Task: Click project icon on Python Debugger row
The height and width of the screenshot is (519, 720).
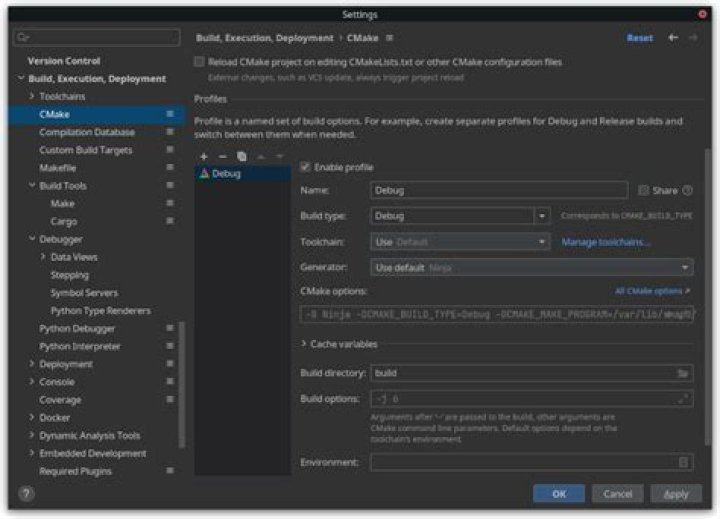Action: point(170,328)
